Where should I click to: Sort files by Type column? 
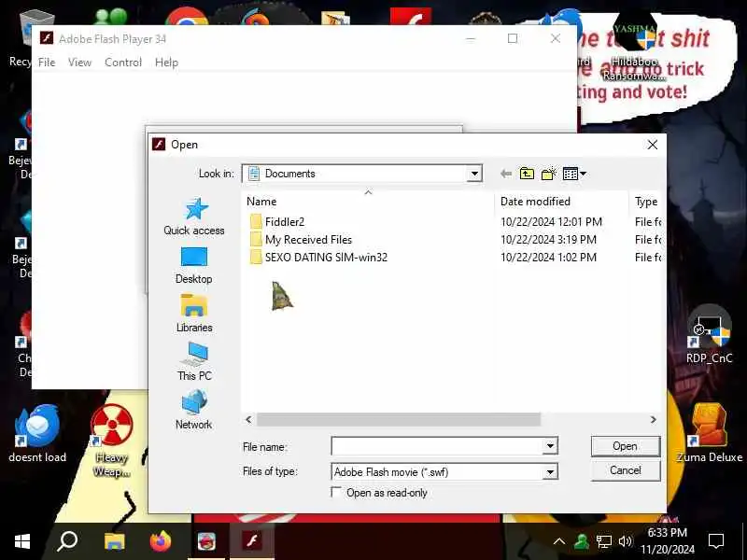tap(646, 202)
